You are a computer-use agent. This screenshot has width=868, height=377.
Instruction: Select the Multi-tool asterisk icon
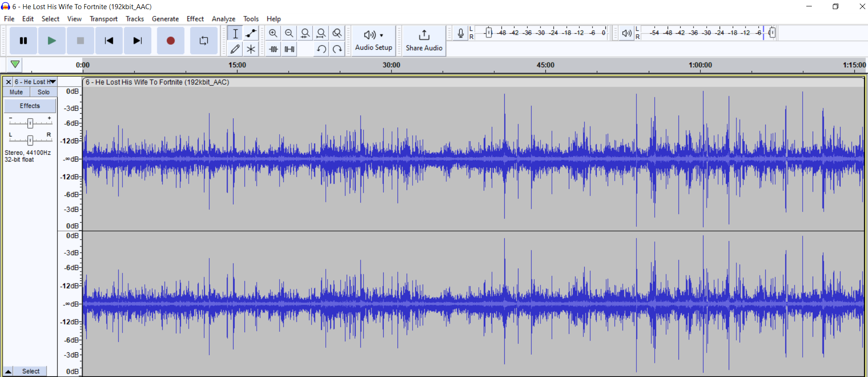pyautogui.click(x=251, y=49)
